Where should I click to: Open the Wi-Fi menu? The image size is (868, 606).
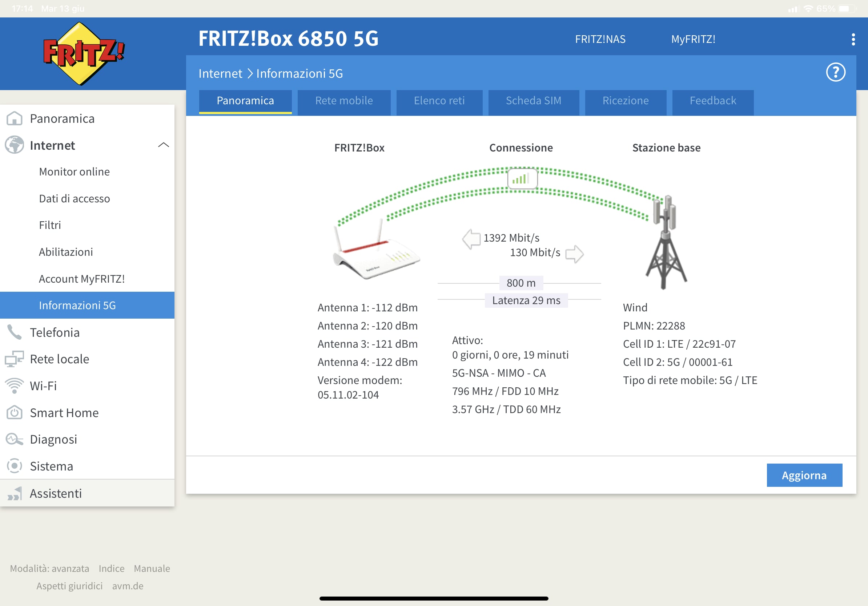click(87, 386)
